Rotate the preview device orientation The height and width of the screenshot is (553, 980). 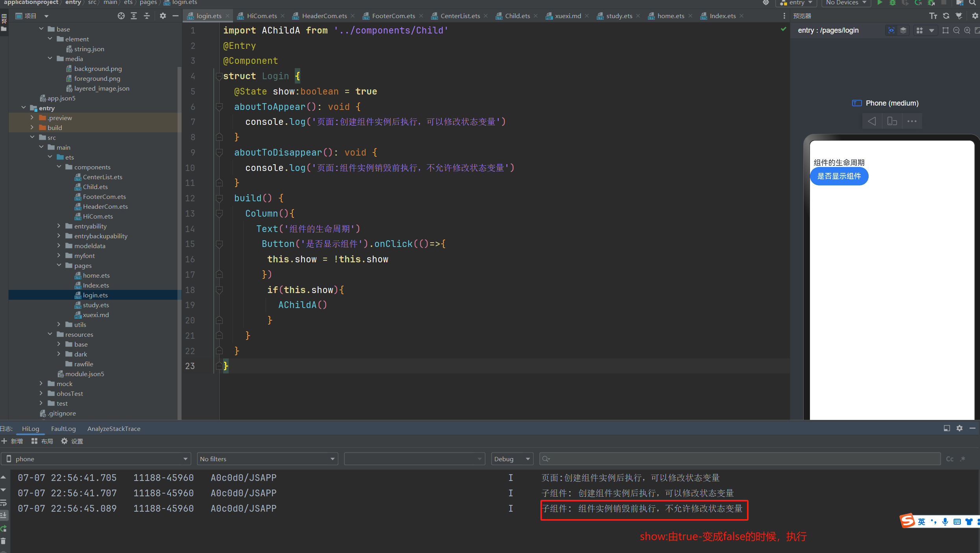tap(892, 121)
